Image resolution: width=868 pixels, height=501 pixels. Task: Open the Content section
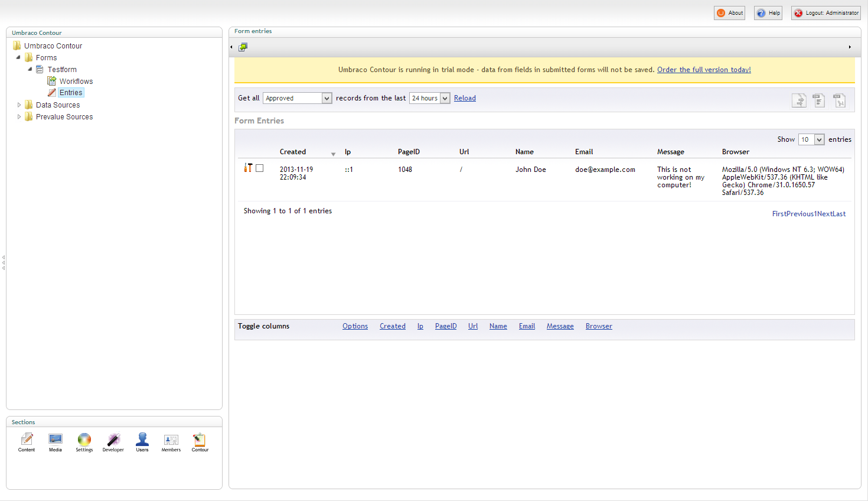[27, 443]
